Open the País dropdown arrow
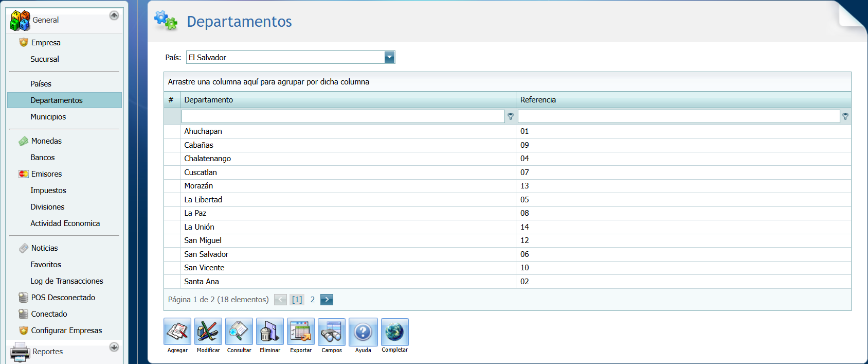Image resolution: width=868 pixels, height=364 pixels. [x=389, y=57]
